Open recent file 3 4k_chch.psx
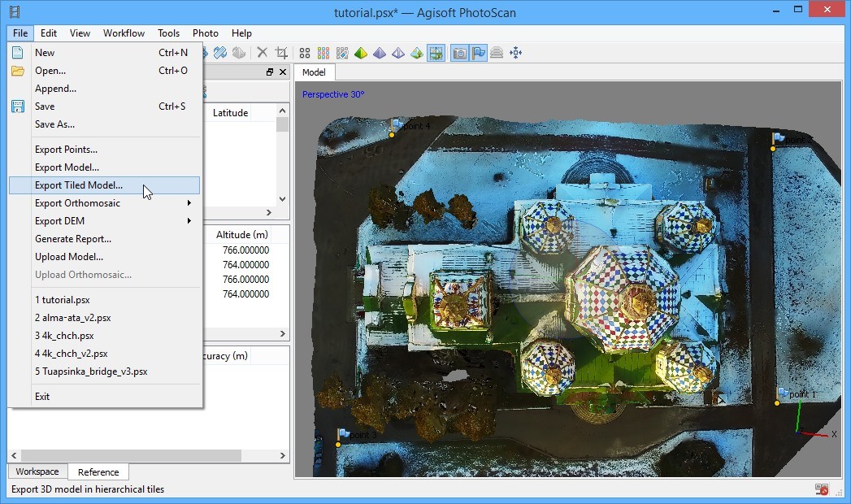The height and width of the screenshot is (504, 851). [x=104, y=335]
